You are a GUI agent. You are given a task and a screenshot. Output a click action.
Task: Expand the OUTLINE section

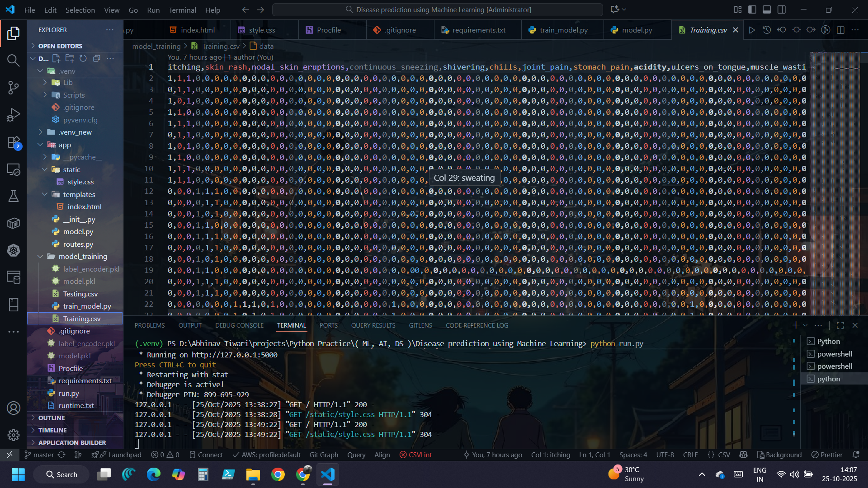(x=52, y=418)
